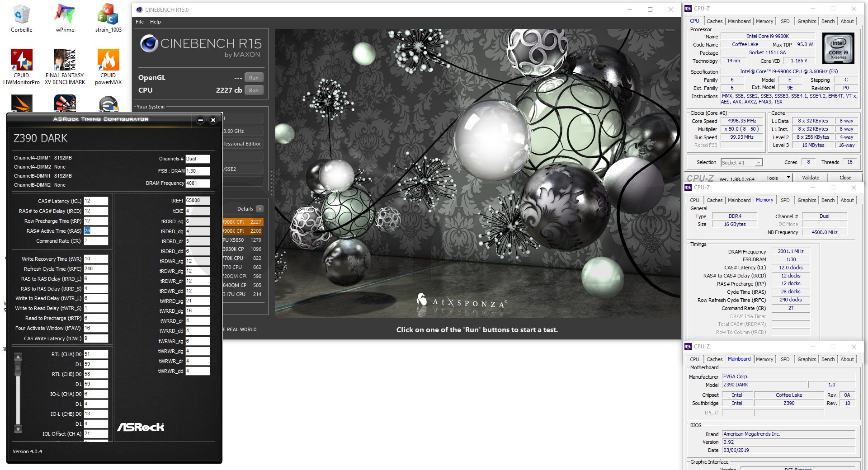This screenshot has width=868, height=470.
Task: Click the tRDWR_sg value field
Action: [x=198, y=261]
